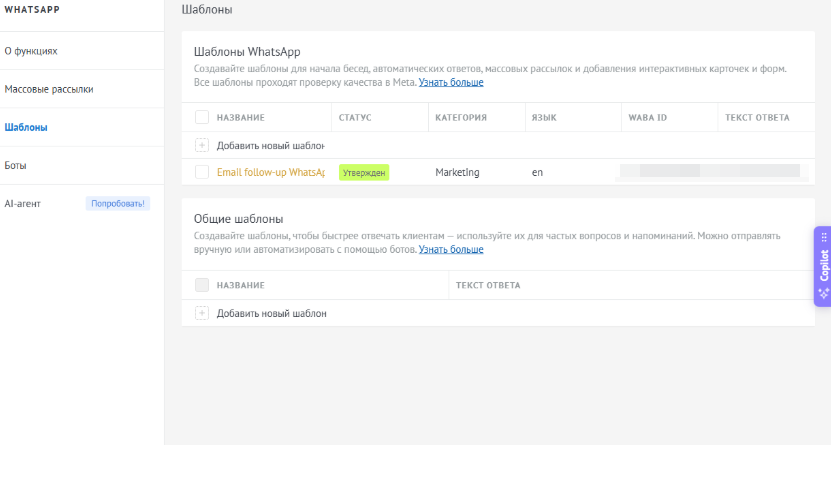Click the Утвержден status badge
The image size is (836, 497).
364,172
